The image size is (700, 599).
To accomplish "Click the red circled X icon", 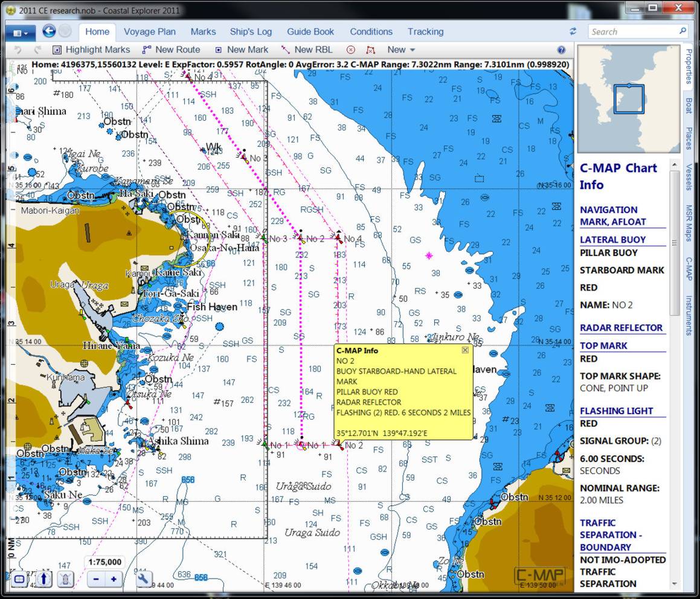I will [x=351, y=50].
